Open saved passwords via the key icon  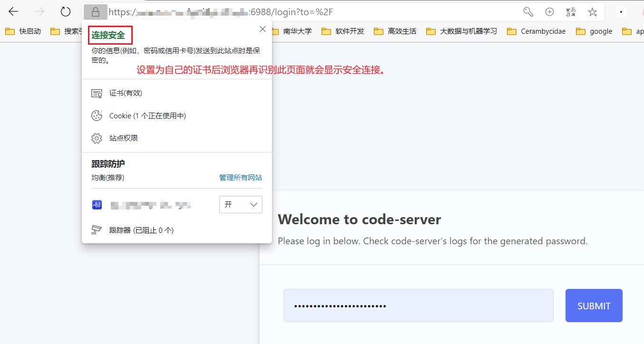coord(528,12)
